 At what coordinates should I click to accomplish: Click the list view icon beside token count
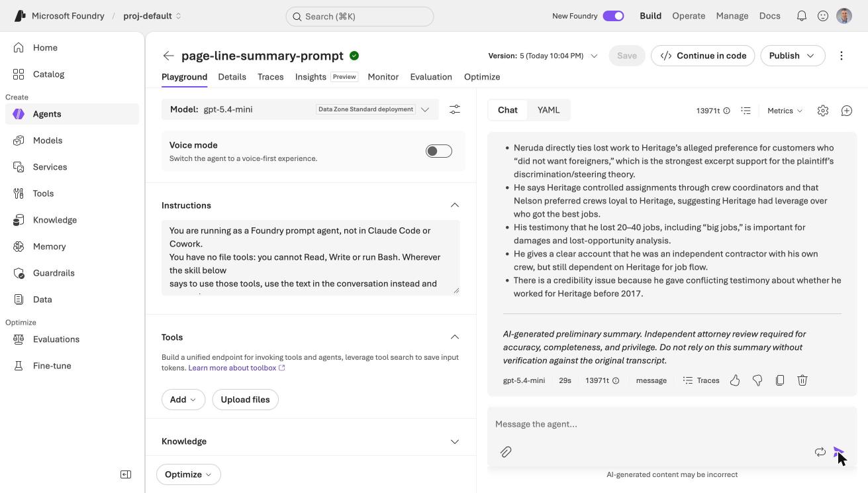pyautogui.click(x=746, y=111)
